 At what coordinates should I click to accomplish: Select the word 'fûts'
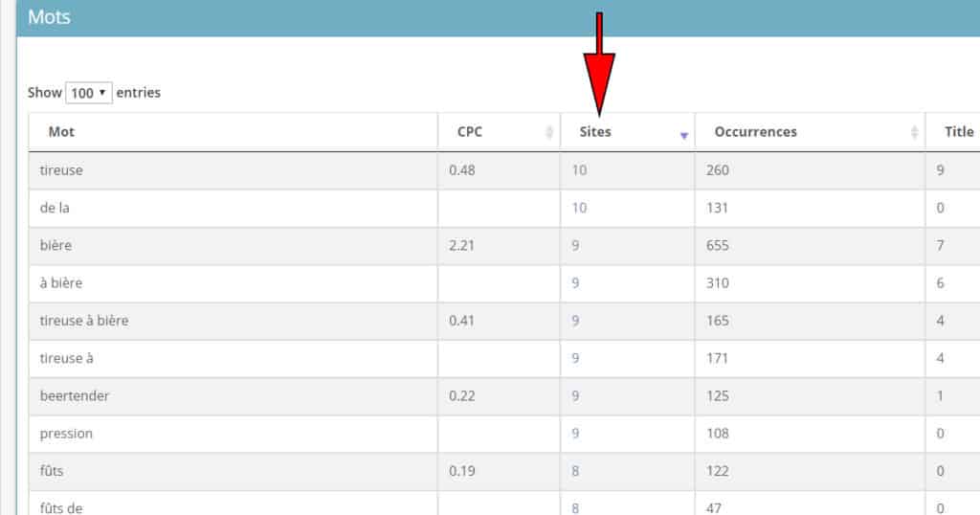coord(52,471)
